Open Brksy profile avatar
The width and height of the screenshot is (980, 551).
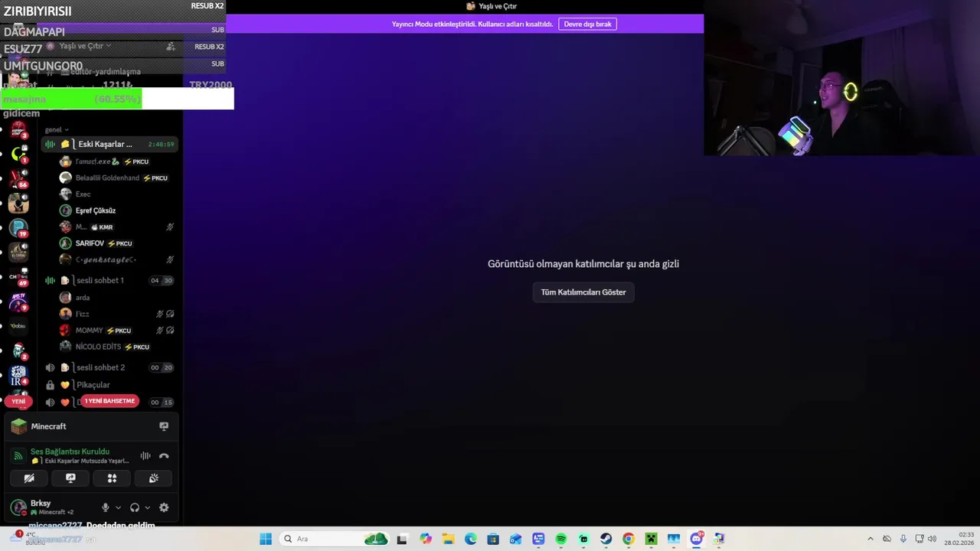(x=18, y=507)
